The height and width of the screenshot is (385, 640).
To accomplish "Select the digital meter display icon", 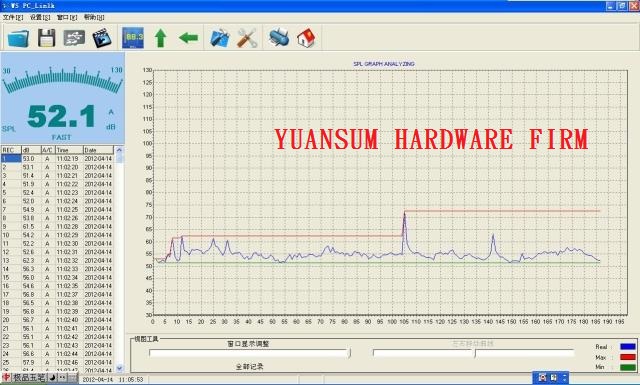I will pos(133,38).
